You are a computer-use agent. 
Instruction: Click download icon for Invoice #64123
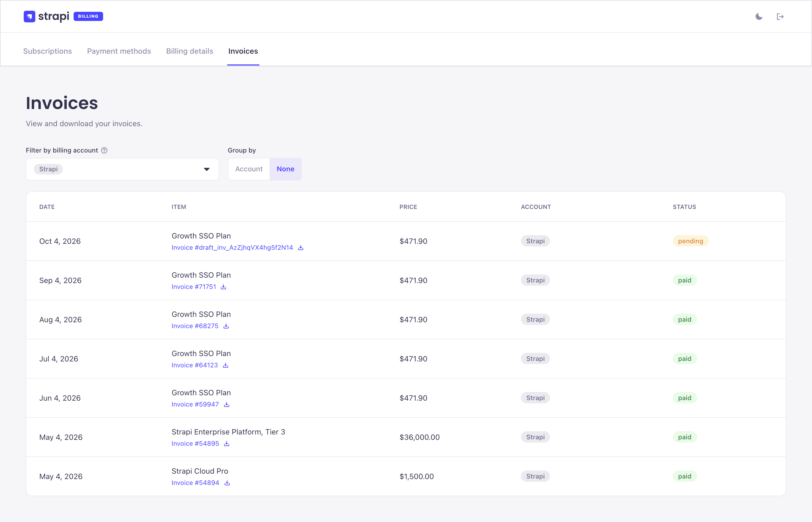coord(225,365)
